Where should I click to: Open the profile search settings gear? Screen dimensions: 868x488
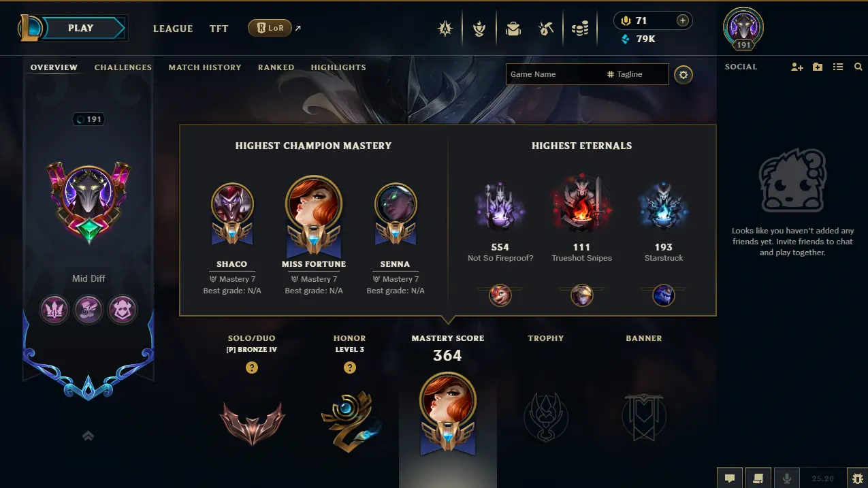pos(684,75)
